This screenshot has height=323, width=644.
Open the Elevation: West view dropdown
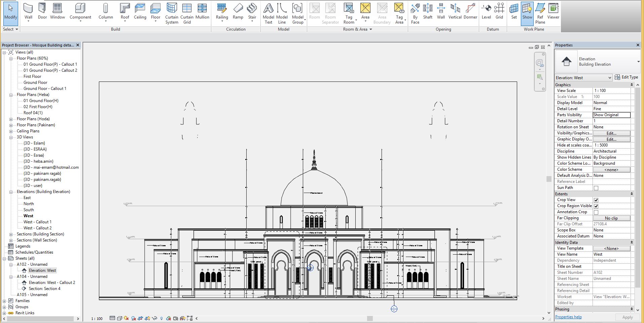[609, 78]
